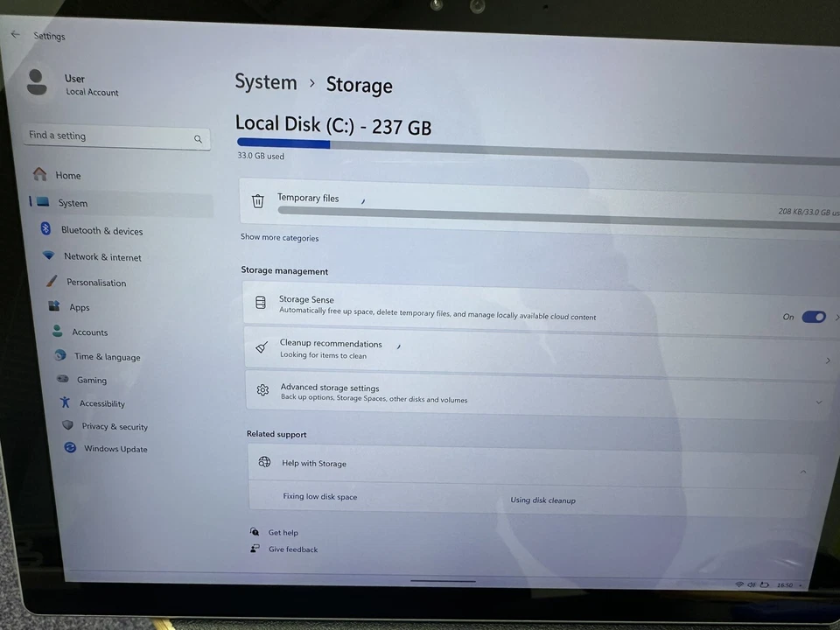Select the Gaming controller icon

pyautogui.click(x=62, y=379)
